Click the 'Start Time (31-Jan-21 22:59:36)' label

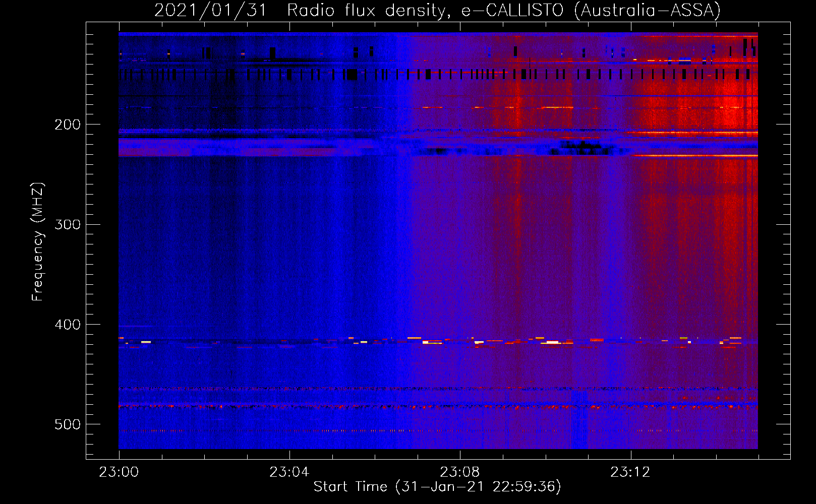(437, 487)
